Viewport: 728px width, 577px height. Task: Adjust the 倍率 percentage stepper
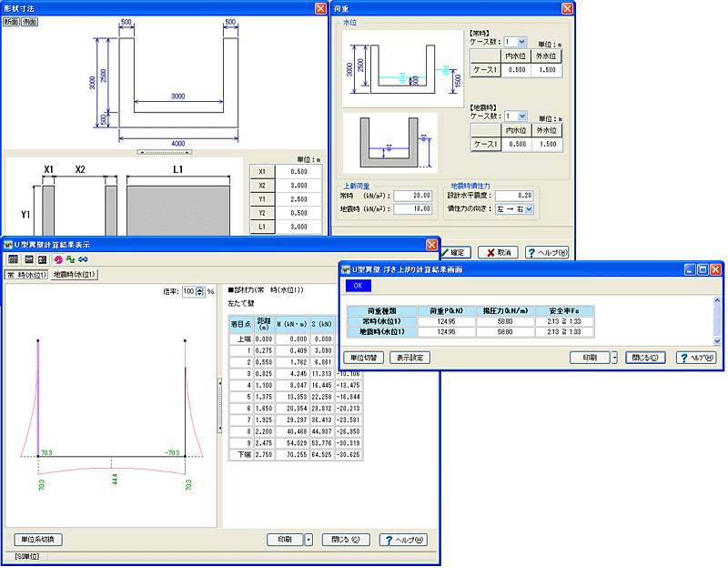click(200, 291)
